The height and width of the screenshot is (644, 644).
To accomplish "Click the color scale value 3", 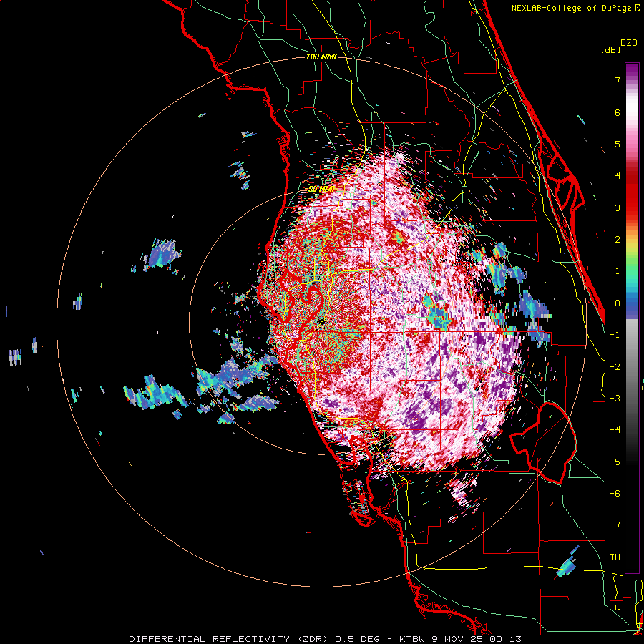I will click(x=618, y=208).
